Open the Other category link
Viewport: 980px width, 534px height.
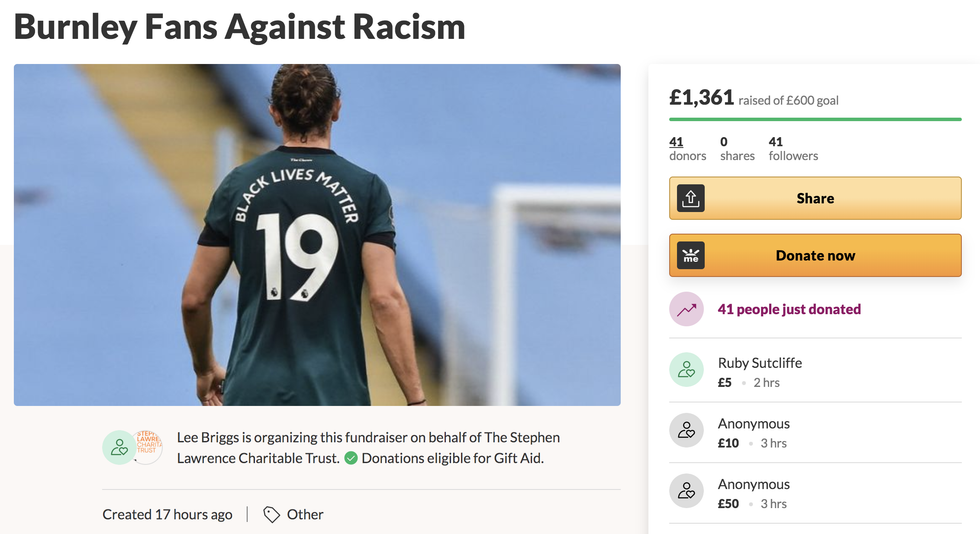305,514
